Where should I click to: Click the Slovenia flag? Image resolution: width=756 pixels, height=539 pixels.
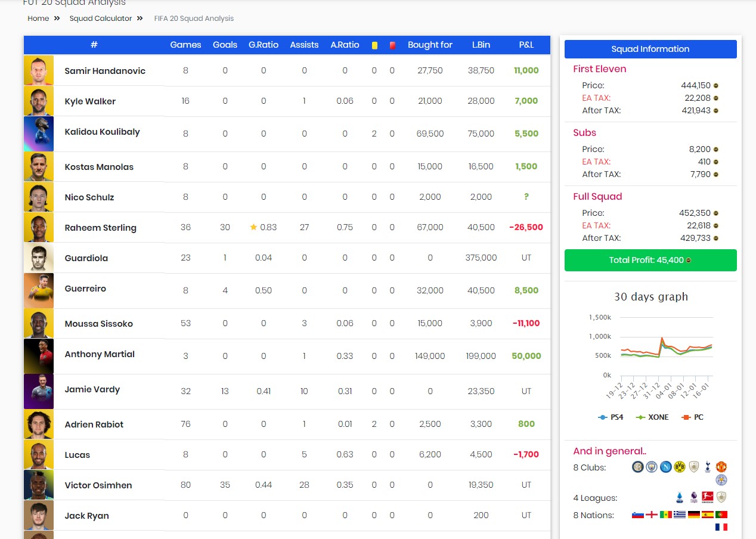638,515
